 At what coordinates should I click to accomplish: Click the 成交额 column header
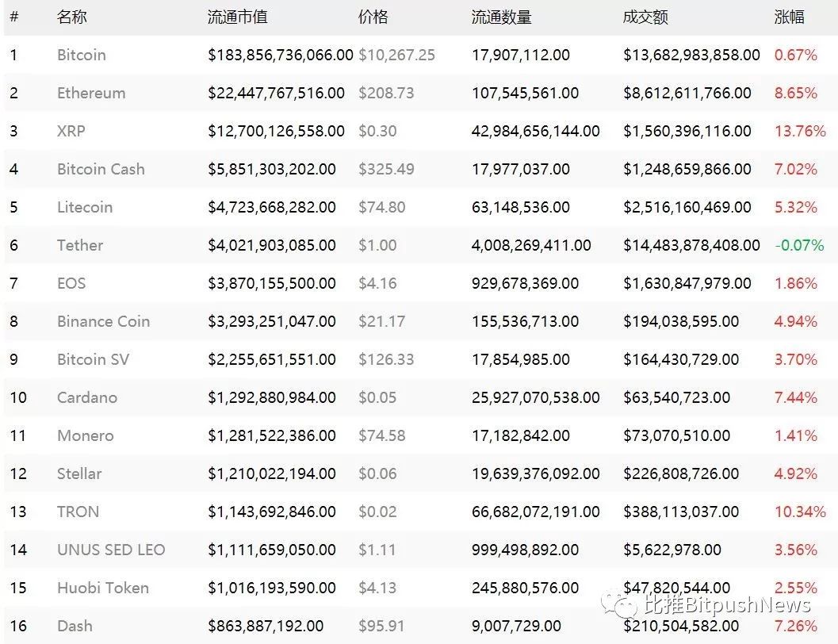point(645,17)
